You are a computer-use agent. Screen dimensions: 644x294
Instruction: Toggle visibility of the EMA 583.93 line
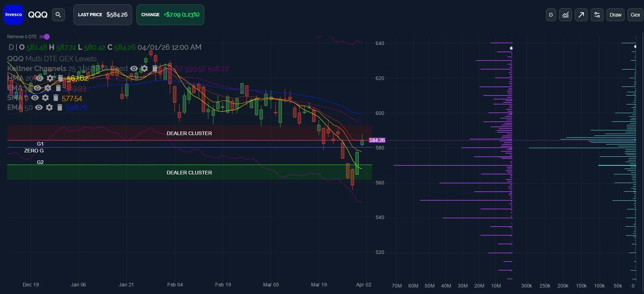pyautogui.click(x=37, y=88)
